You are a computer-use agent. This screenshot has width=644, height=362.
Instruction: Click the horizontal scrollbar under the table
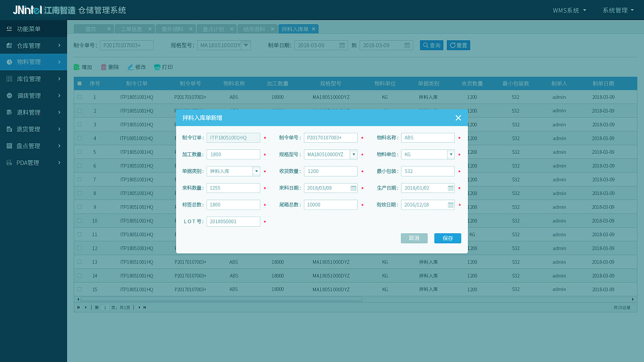(221, 299)
